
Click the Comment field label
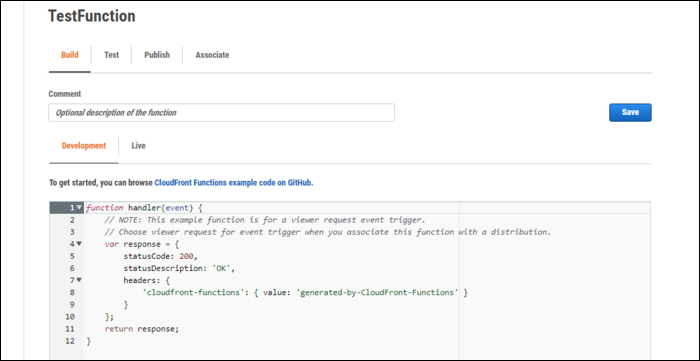click(65, 94)
